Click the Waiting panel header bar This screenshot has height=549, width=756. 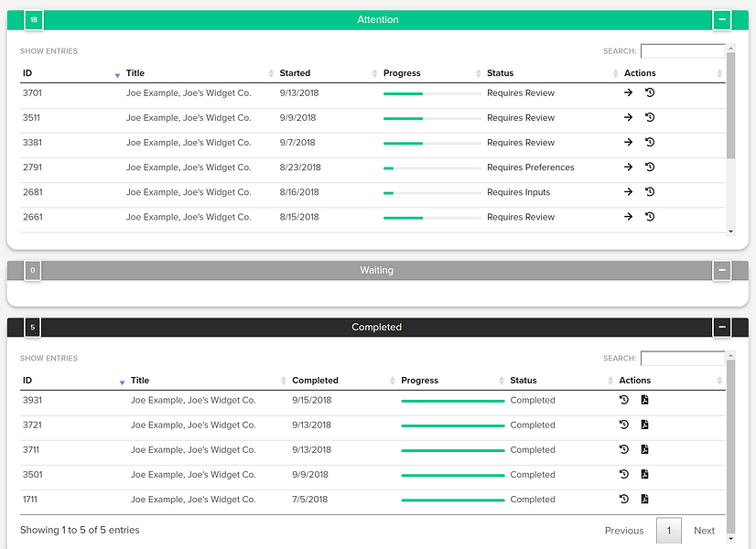click(378, 270)
